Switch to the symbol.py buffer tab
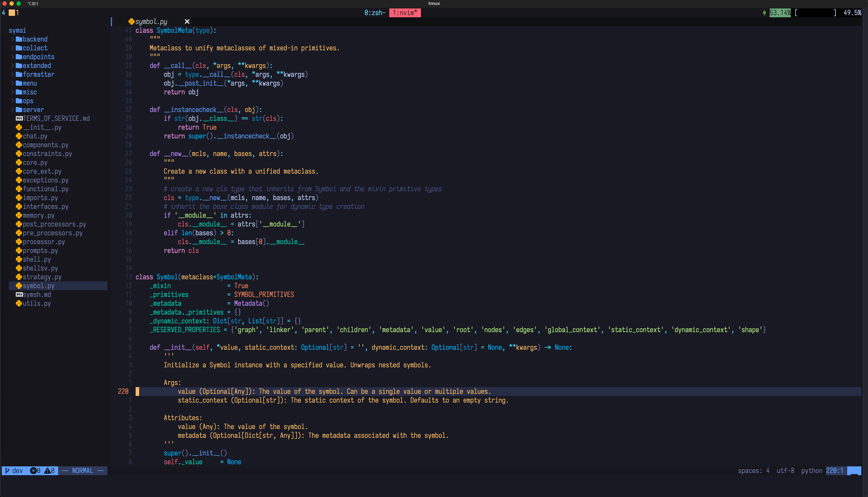The image size is (868, 497). click(151, 21)
